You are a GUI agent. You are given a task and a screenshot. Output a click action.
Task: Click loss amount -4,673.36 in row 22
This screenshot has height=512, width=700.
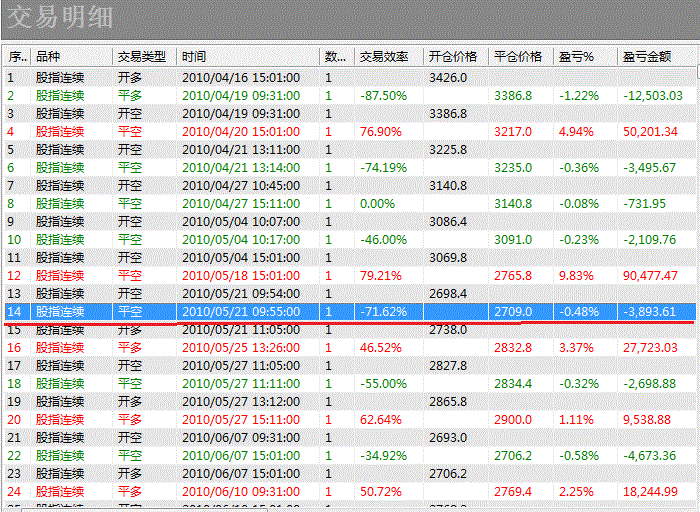click(649, 455)
